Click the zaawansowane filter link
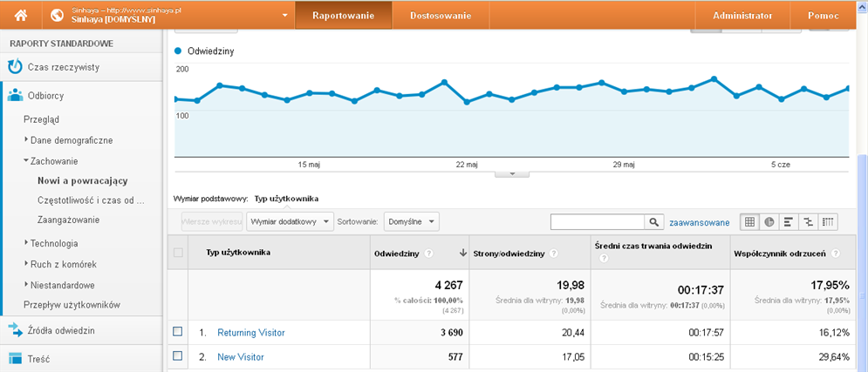 700,222
